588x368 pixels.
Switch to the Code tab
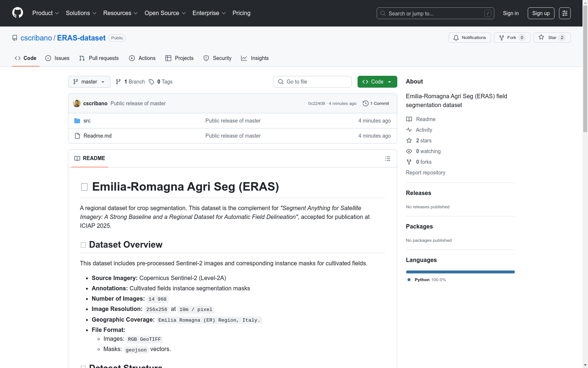click(x=26, y=58)
